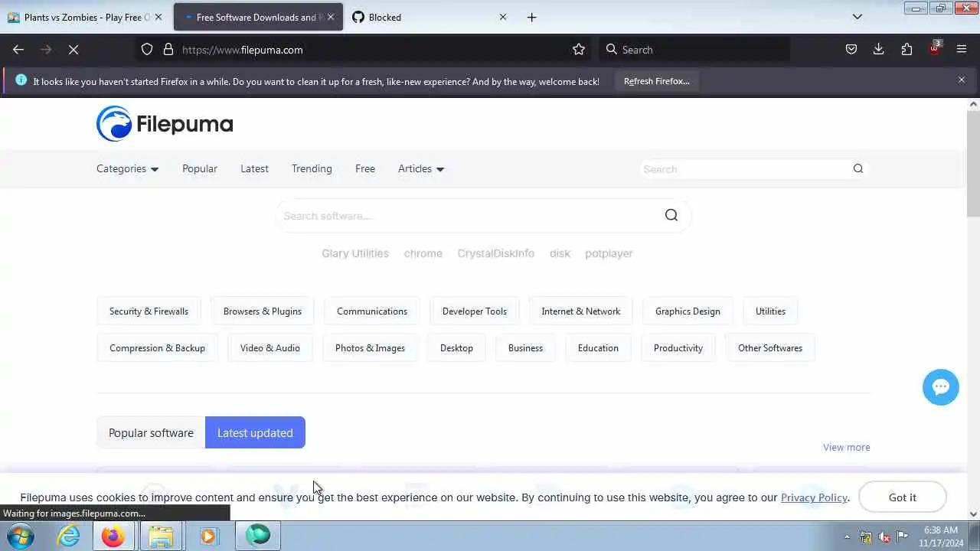Image resolution: width=980 pixels, height=551 pixels.
Task: Open the Other Softwares category
Action: pyautogui.click(x=770, y=347)
